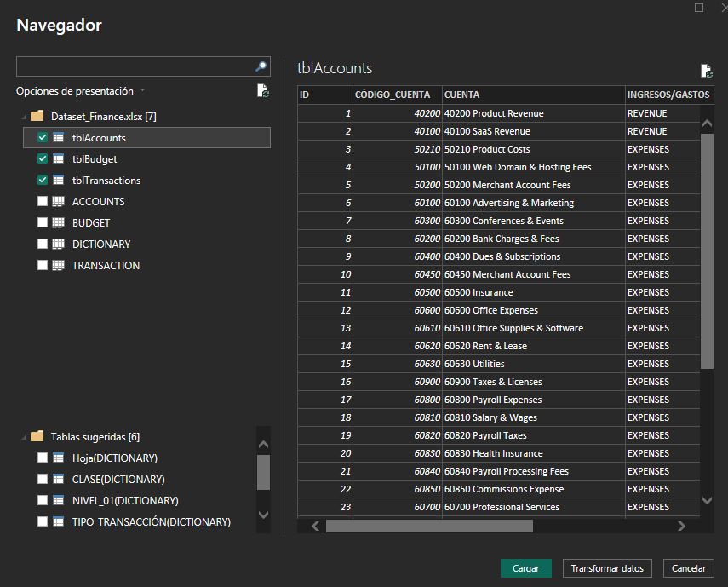The height and width of the screenshot is (587, 728).
Task: Uncheck the tblBudget checkbox
Action: [x=43, y=158]
